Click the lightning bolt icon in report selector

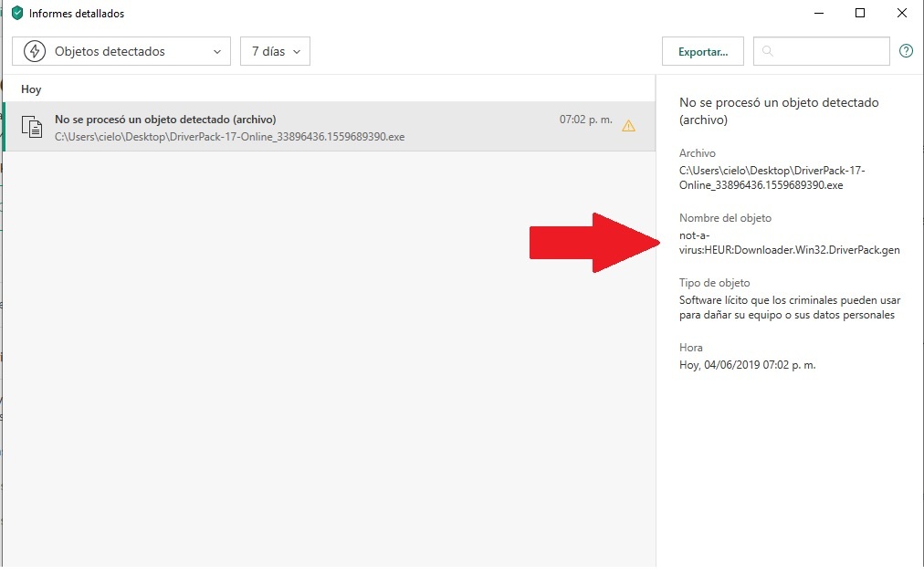click(x=35, y=51)
